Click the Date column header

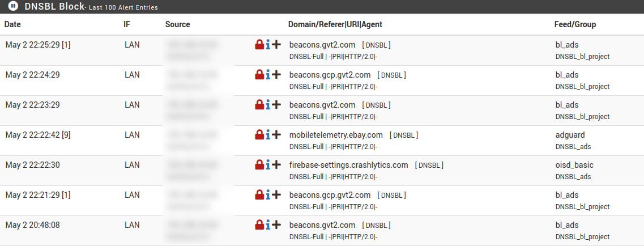coord(12,24)
